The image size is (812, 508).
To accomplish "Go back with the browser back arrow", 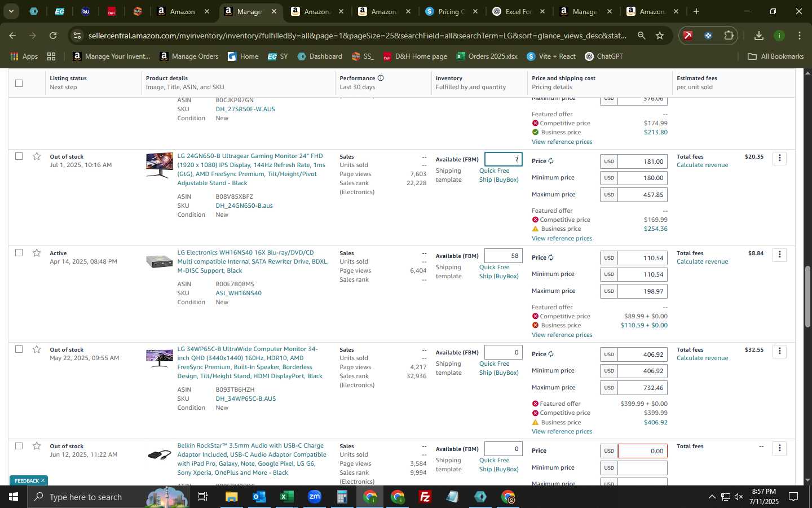I will click(x=12, y=36).
